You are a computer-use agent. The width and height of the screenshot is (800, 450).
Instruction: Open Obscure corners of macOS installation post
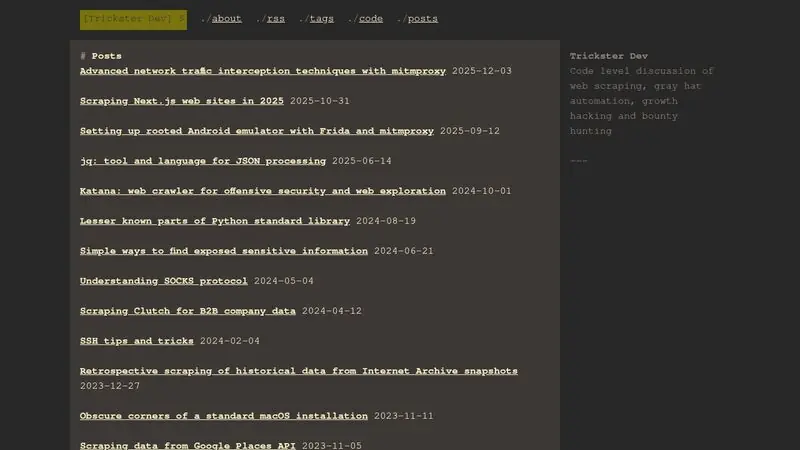(224, 416)
